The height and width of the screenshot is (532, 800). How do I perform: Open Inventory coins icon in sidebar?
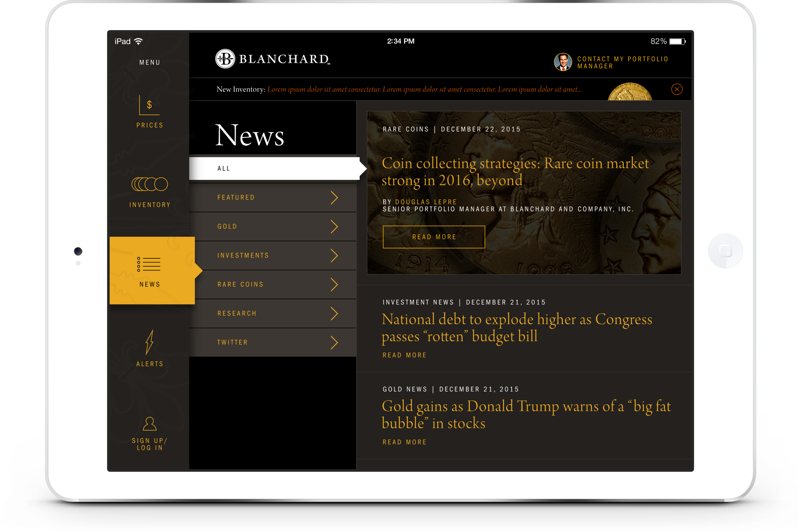(149, 184)
